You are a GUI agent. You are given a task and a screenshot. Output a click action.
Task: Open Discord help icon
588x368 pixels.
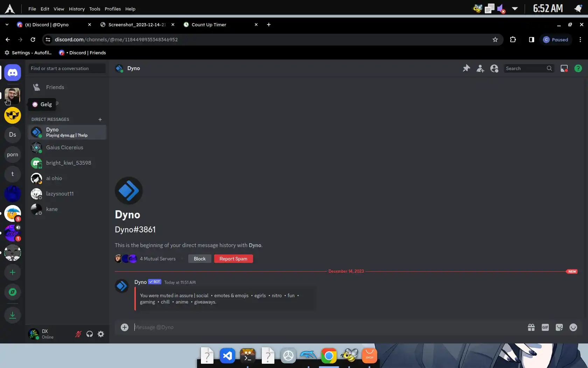click(x=578, y=68)
